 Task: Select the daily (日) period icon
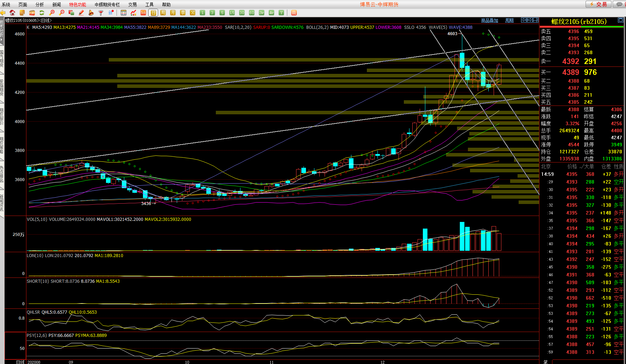point(153,13)
